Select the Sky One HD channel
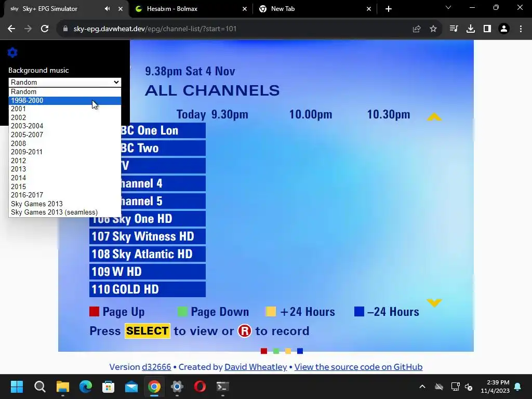Viewport: 532px width, 399px height. 147,219
